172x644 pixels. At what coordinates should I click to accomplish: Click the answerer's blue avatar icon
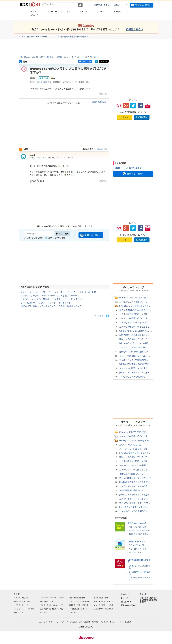(23, 156)
